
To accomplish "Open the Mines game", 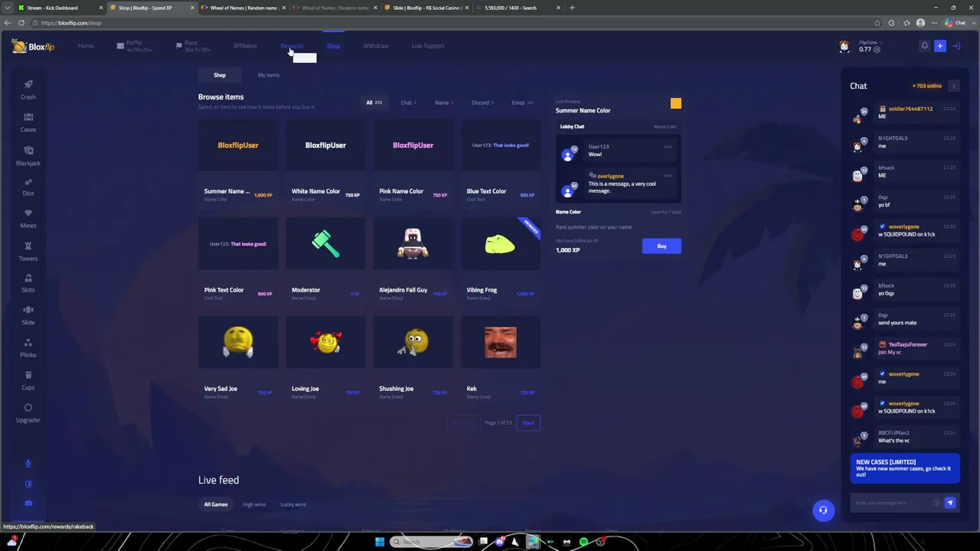I will (x=28, y=219).
